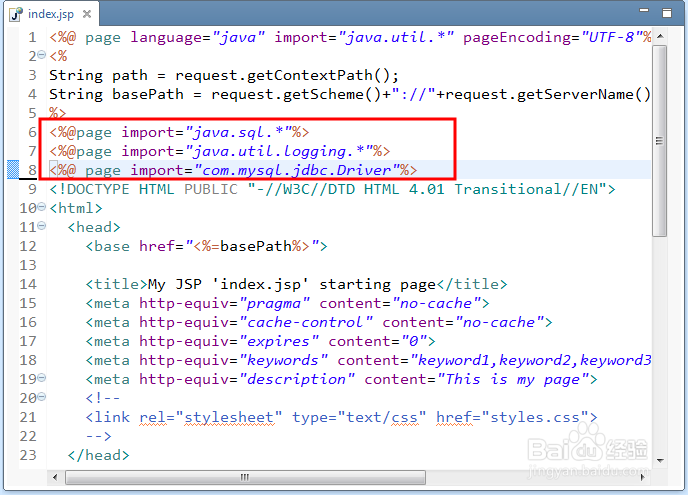
Task: Click on "keywords" attribute value
Action: 283,360
